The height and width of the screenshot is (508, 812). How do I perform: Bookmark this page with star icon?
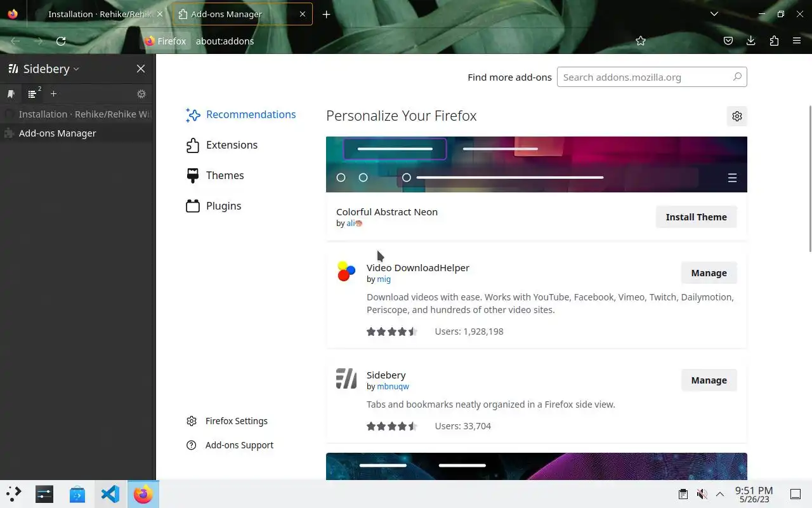(641, 41)
